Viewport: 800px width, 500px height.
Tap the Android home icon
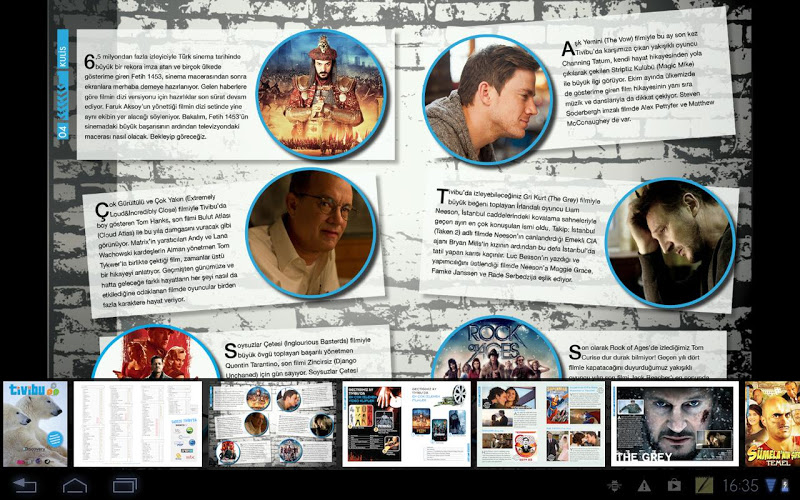click(74, 485)
